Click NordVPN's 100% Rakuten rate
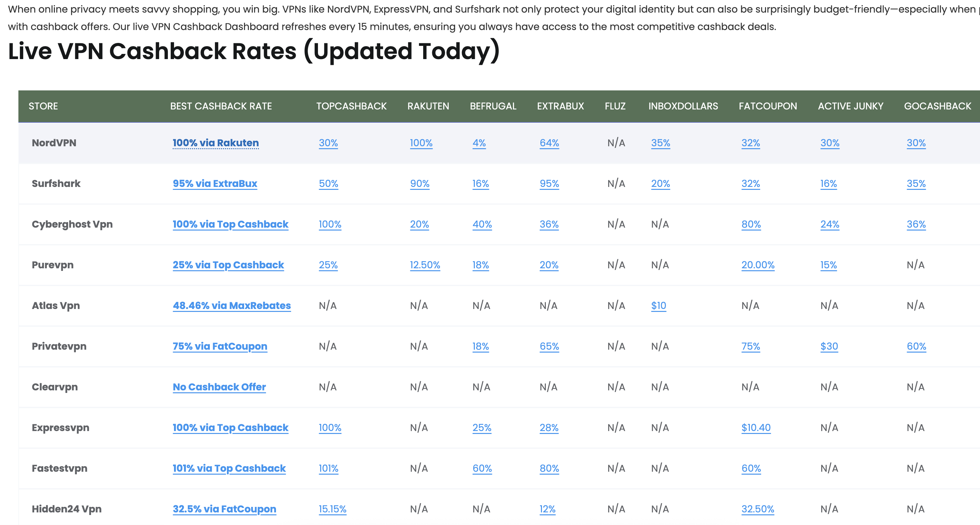The width and height of the screenshot is (980, 525). 421,143
